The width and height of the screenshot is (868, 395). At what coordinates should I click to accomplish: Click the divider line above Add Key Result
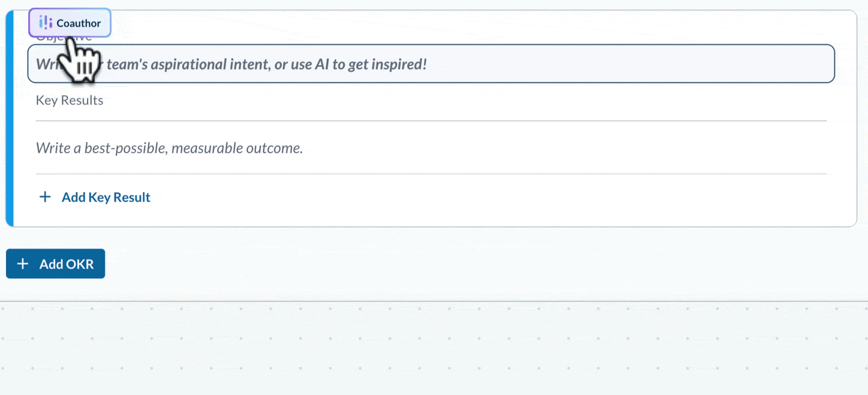tap(431, 174)
